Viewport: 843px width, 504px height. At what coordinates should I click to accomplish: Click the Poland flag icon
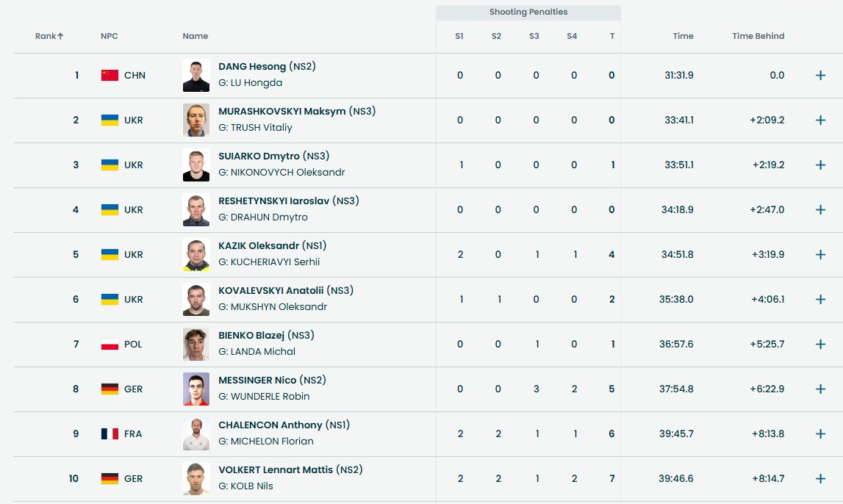110,345
